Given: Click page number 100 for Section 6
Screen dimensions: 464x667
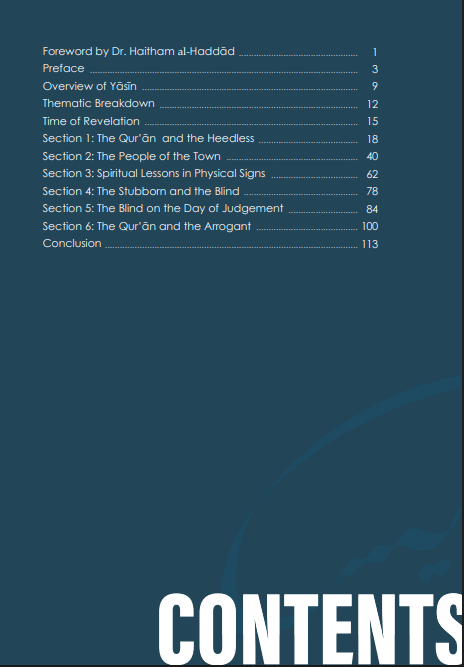Looking at the screenshot, I should (x=370, y=226).
